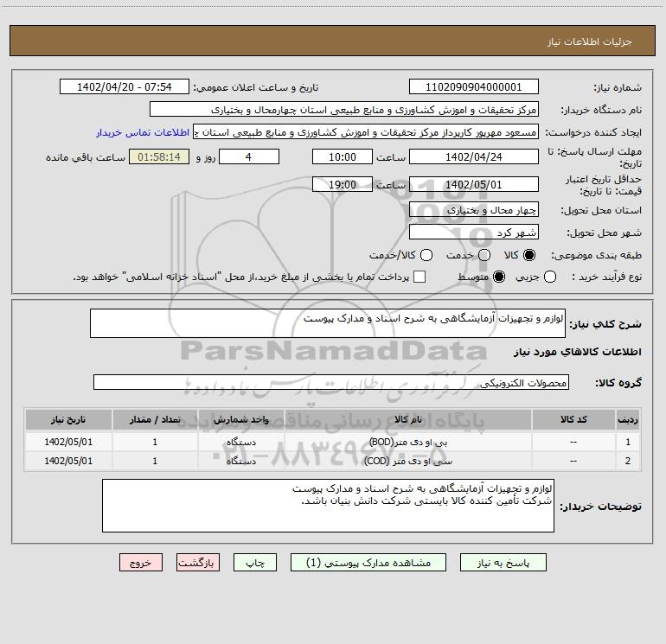Click the date 1402/05/01 in COD row
The width and height of the screenshot is (666, 644).
pyautogui.click(x=68, y=461)
